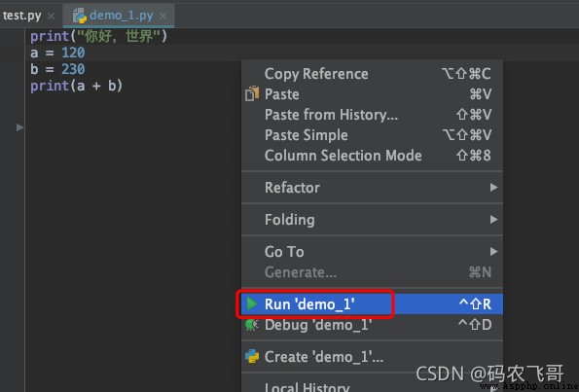This screenshot has width=579, height=392.
Task: Click the green Run triangle icon
Action: pyautogui.click(x=252, y=304)
